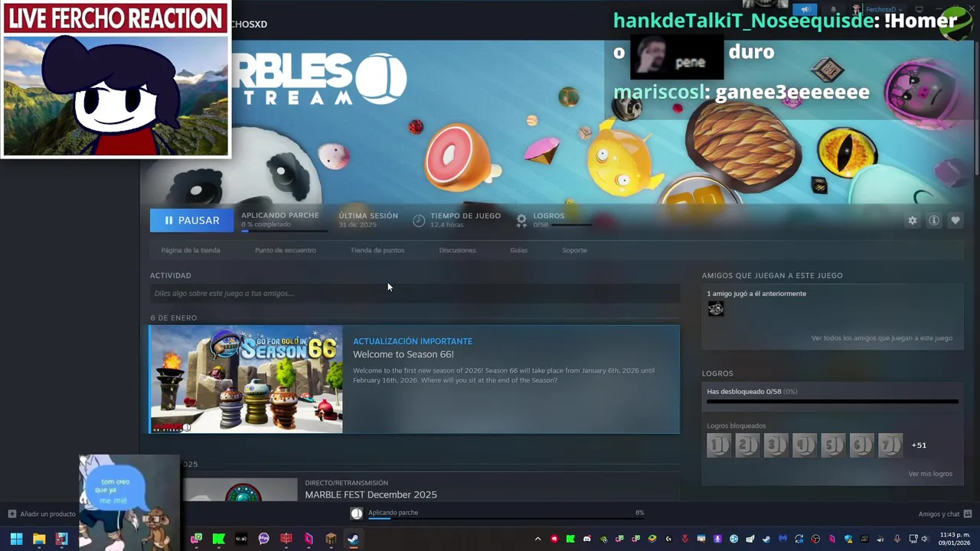980x551 pixels.
Task: Open Soporte tab
Action: click(x=574, y=250)
